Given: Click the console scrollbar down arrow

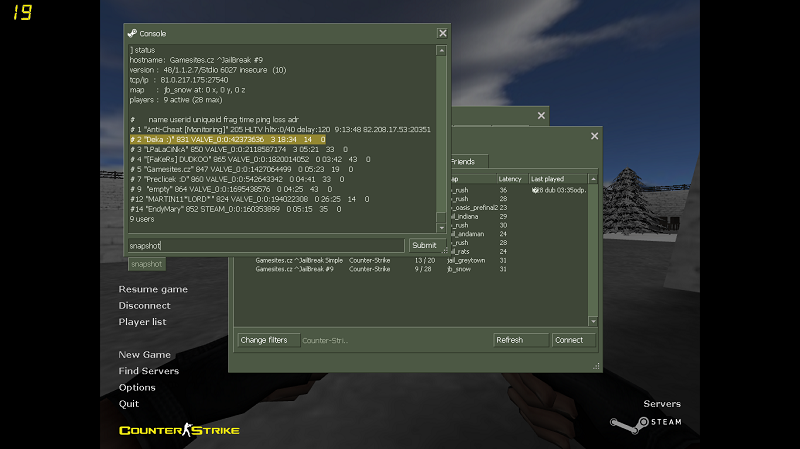Looking at the screenshot, I should coord(441,228).
